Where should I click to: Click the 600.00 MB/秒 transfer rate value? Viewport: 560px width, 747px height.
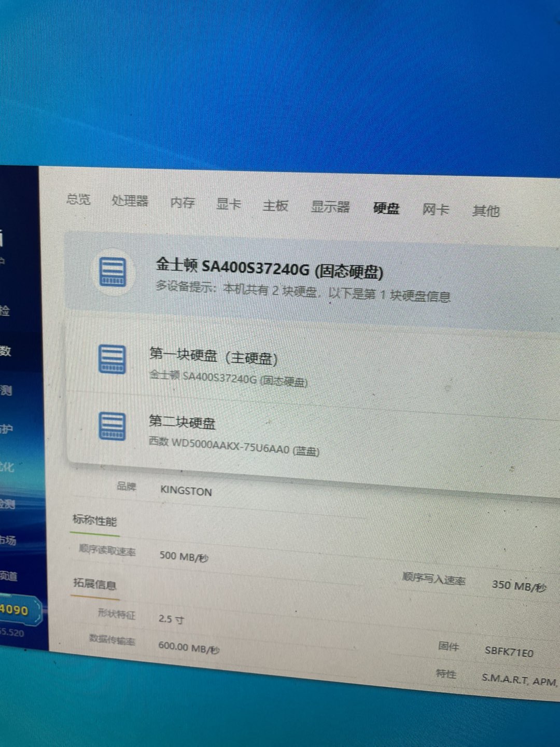click(189, 648)
